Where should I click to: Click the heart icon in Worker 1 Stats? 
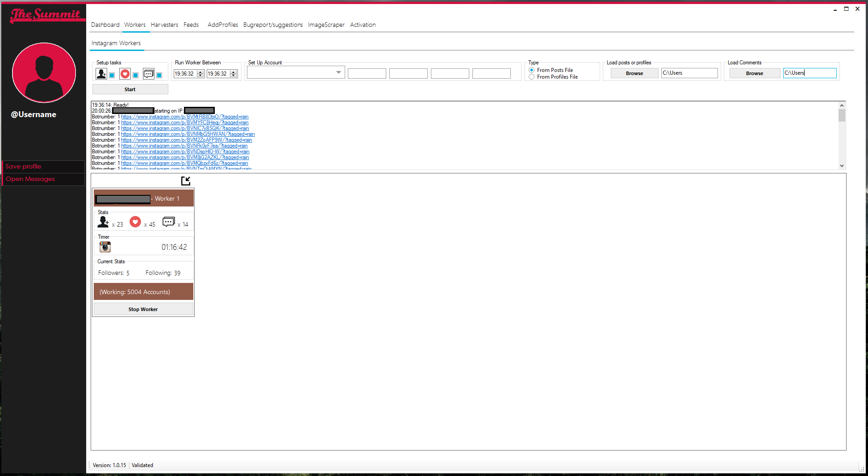[135, 222]
